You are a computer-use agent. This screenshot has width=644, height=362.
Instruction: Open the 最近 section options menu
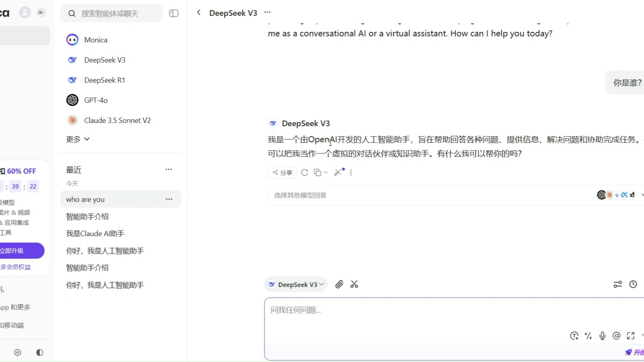click(169, 169)
